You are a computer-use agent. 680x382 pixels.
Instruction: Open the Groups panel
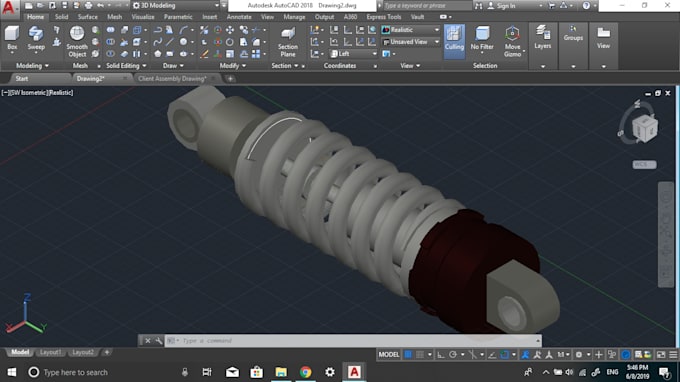click(573, 33)
